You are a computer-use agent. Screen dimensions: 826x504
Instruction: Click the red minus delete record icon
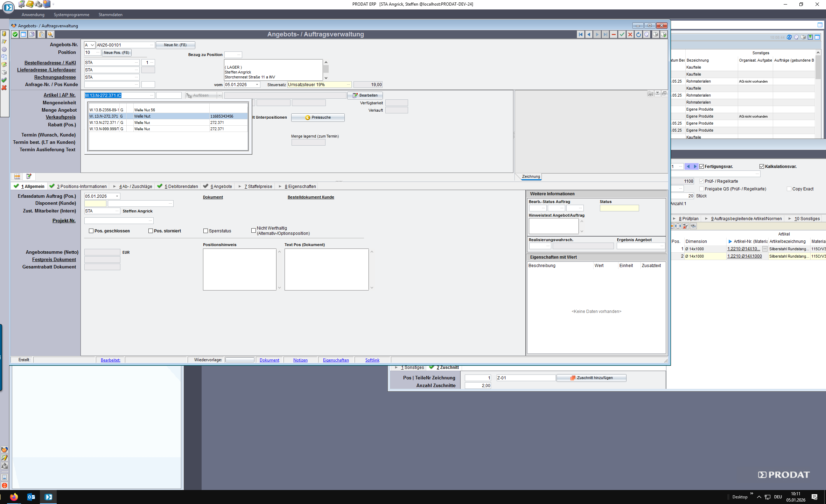click(614, 34)
